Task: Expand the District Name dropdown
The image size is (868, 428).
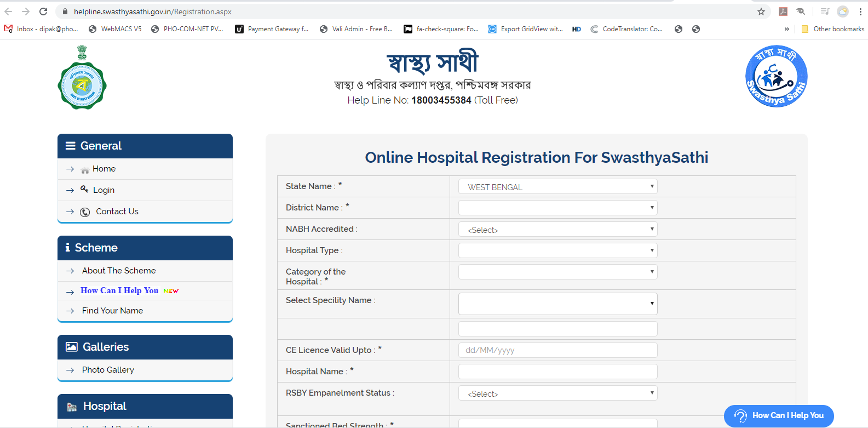Action: (557, 208)
